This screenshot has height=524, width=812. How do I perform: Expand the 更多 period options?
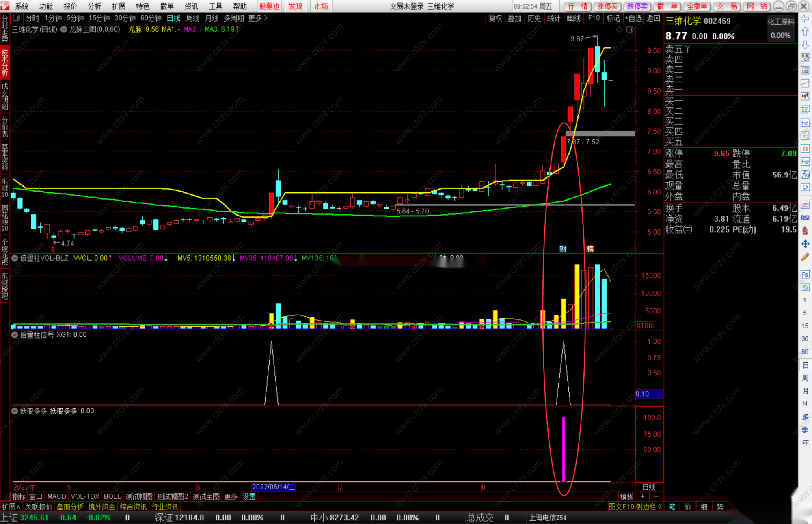pos(258,18)
